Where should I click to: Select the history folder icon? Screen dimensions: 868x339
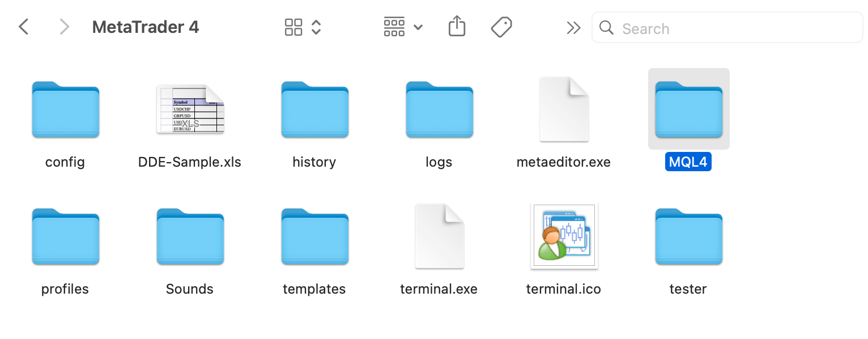[315, 109]
